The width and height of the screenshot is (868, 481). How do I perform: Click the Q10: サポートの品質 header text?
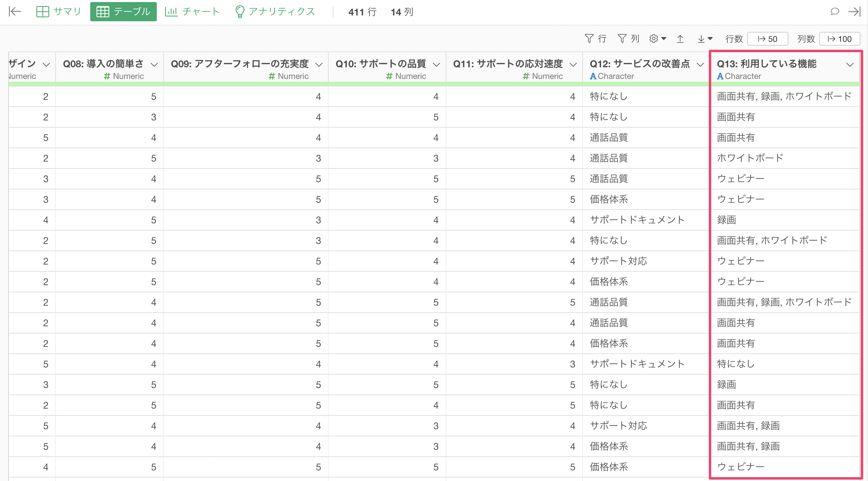coord(380,63)
